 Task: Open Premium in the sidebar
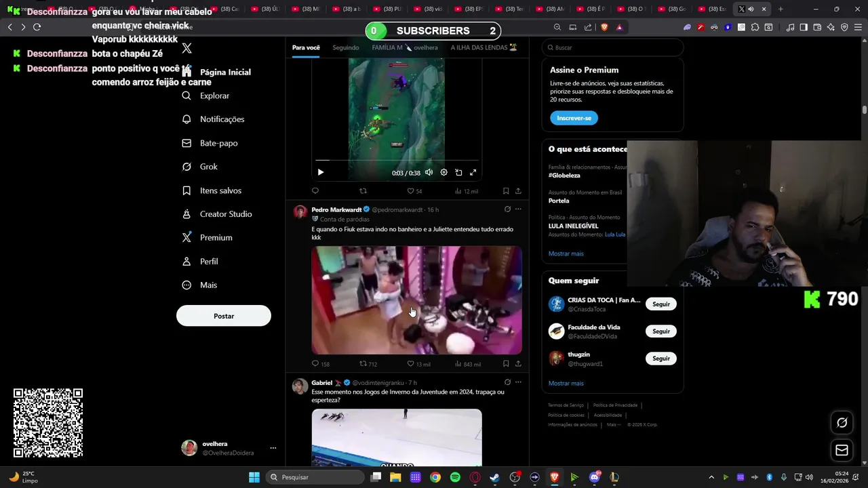tap(207, 238)
